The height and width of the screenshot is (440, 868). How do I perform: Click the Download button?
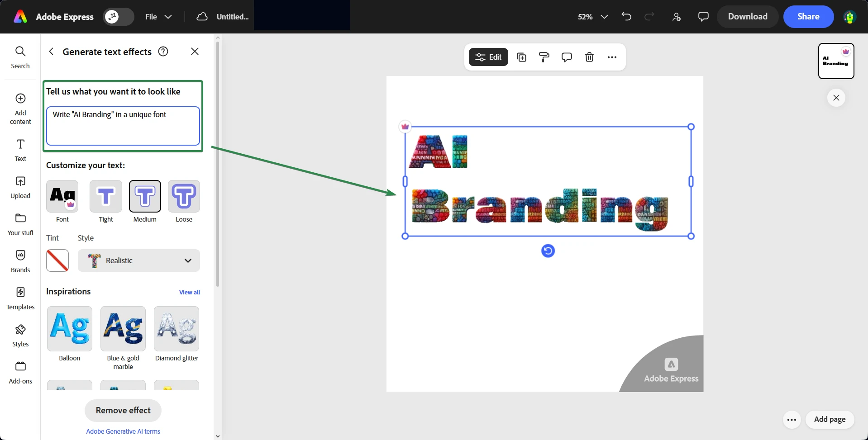pos(748,17)
